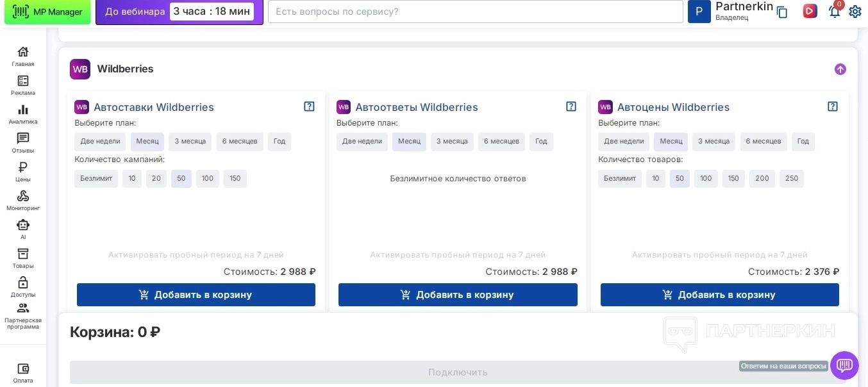Open the Товары sidebar section
This screenshot has height=387, width=868.
tap(23, 258)
